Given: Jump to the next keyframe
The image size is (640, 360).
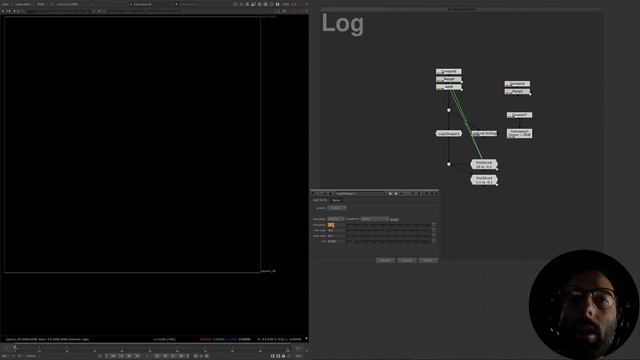Looking at the screenshot, I should point(173,356).
